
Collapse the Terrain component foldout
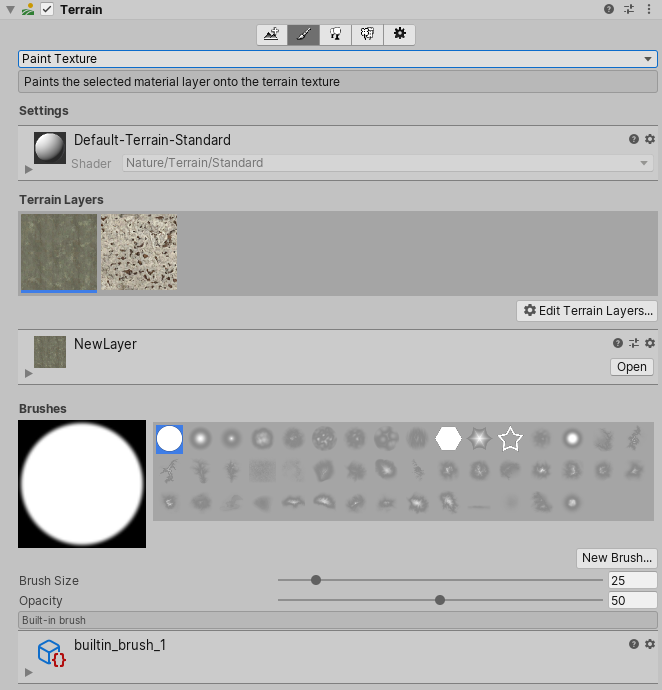click(10, 9)
